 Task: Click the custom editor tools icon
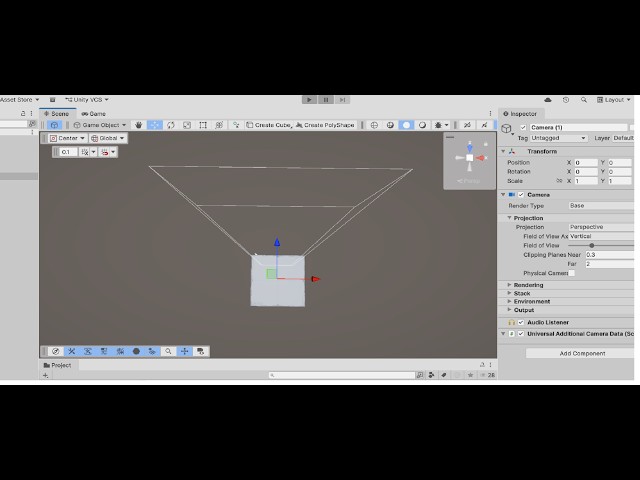coord(236,125)
